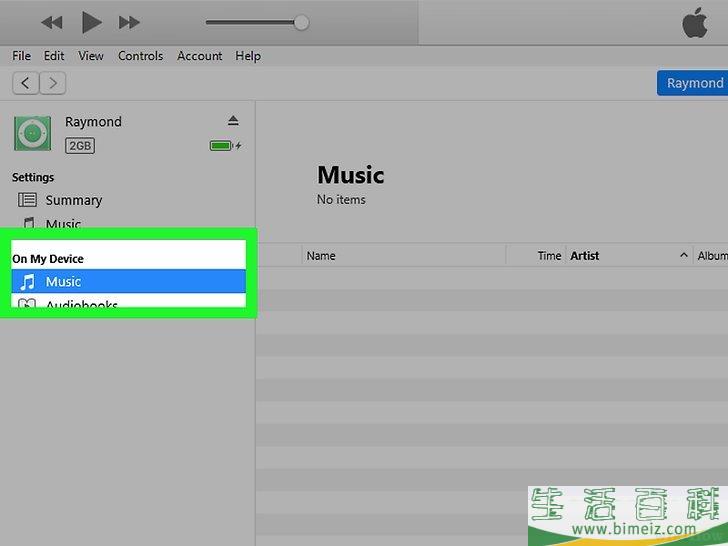
Task: Click the Music page title
Action: tap(351, 175)
